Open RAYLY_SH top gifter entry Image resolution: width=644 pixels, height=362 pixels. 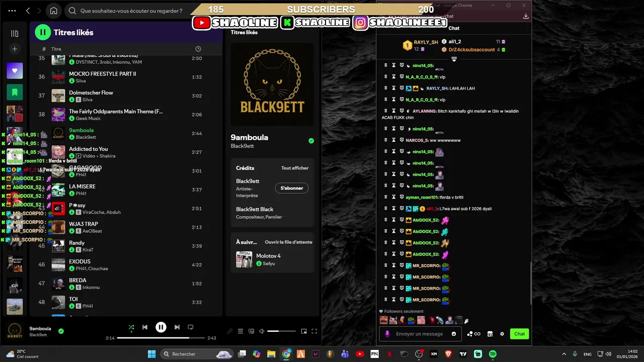pyautogui.click(x=421, y=45)
